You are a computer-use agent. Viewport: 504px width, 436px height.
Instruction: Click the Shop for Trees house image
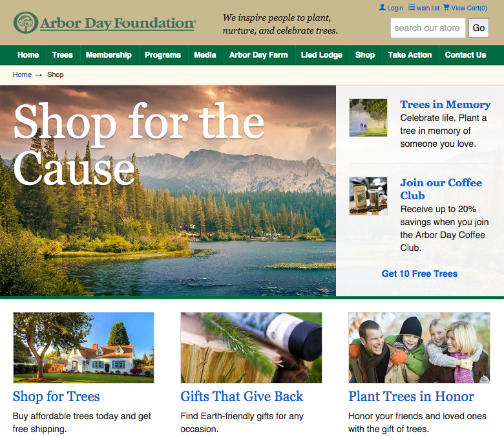coord(83,347)
